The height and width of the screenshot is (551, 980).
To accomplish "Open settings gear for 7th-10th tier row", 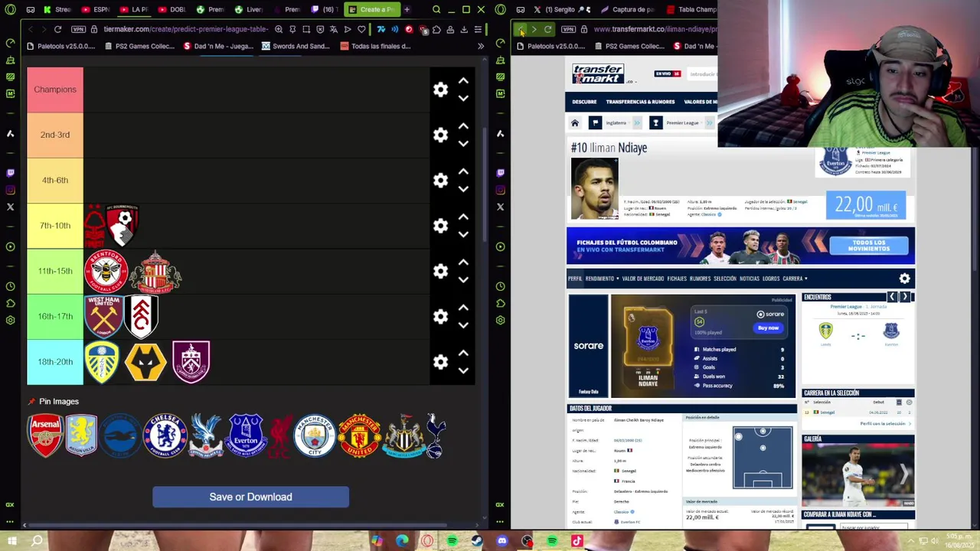I will click(440, 226).
